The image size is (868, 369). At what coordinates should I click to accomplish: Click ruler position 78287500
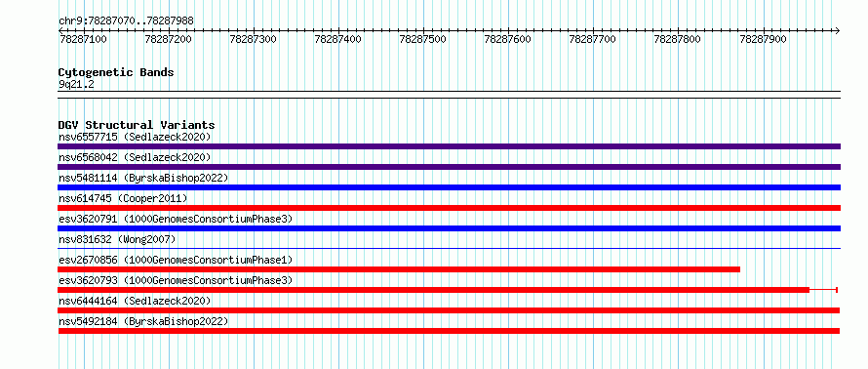point(423,39)
